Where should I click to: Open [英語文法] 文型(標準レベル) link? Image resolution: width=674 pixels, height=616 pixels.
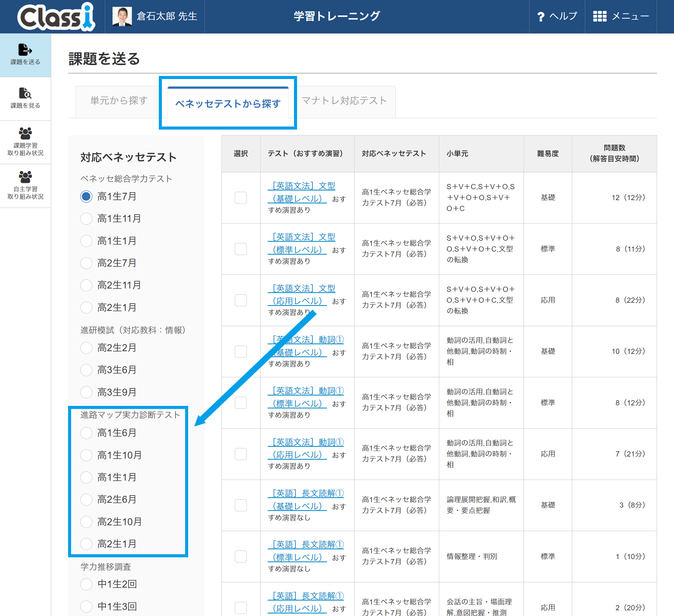(x=301, y=243)
